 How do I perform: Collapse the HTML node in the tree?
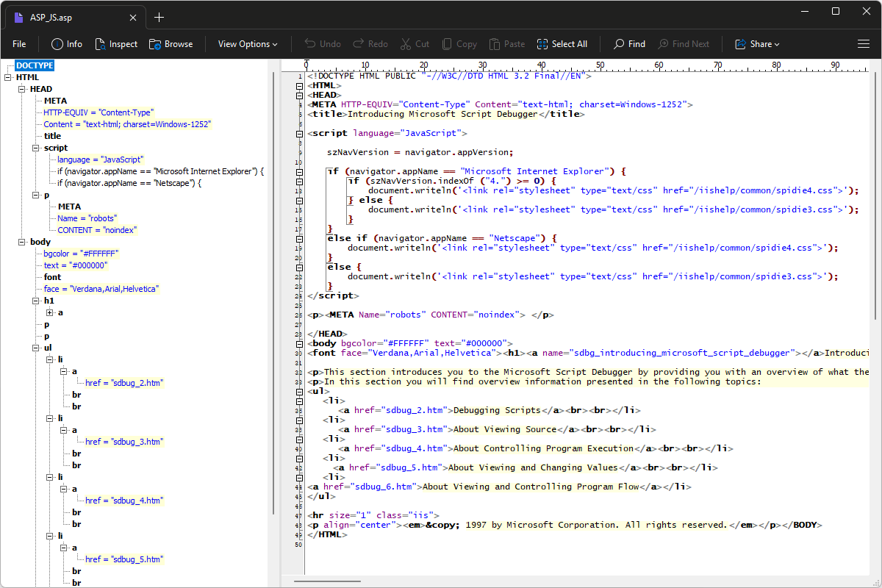(x=8, y=77)
